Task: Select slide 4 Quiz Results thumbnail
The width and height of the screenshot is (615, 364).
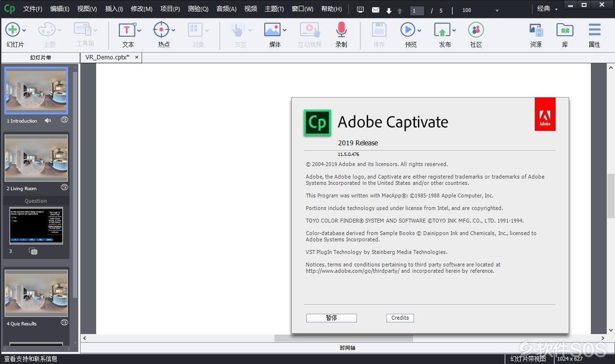Action: pos(36,293)
